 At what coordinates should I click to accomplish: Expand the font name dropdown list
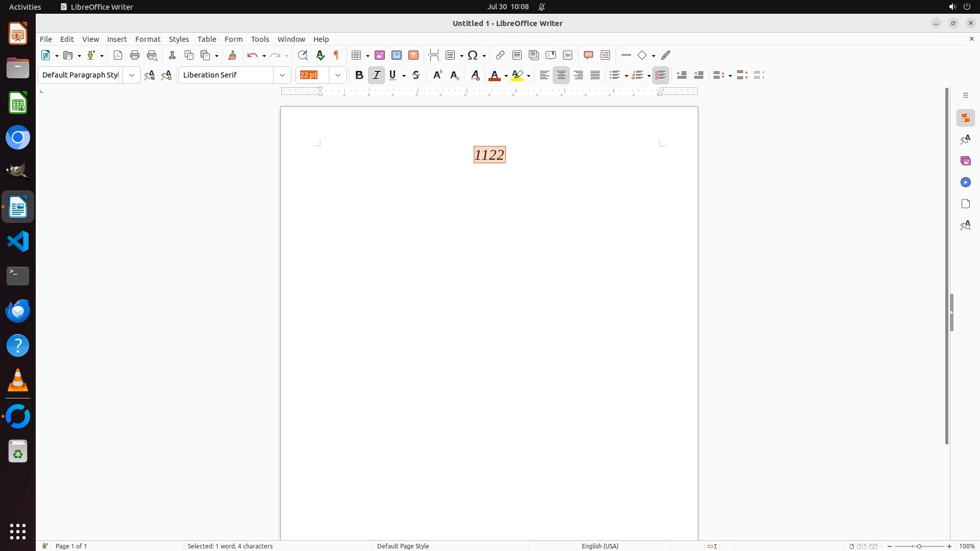282,76
